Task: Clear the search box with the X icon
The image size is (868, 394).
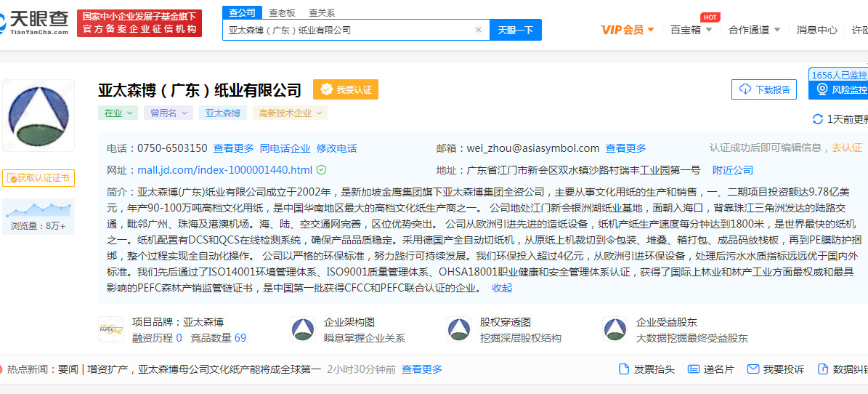Action: [x=478, y=30]
